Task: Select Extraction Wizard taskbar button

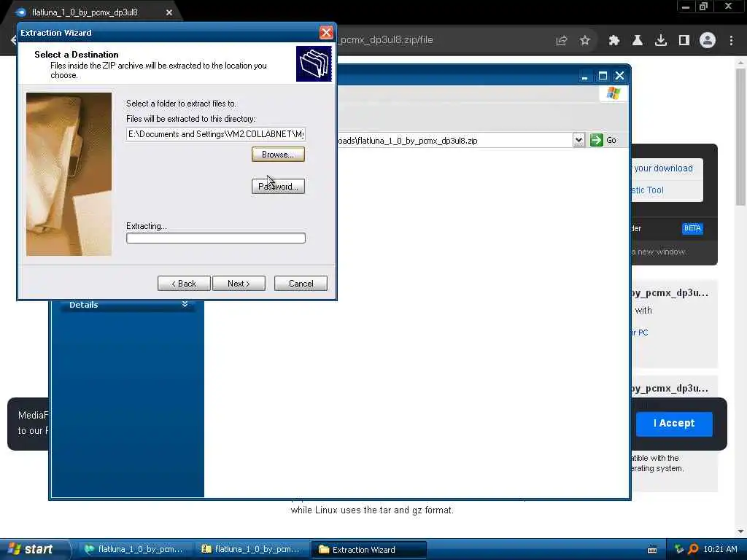Action: tap(368, 550)
